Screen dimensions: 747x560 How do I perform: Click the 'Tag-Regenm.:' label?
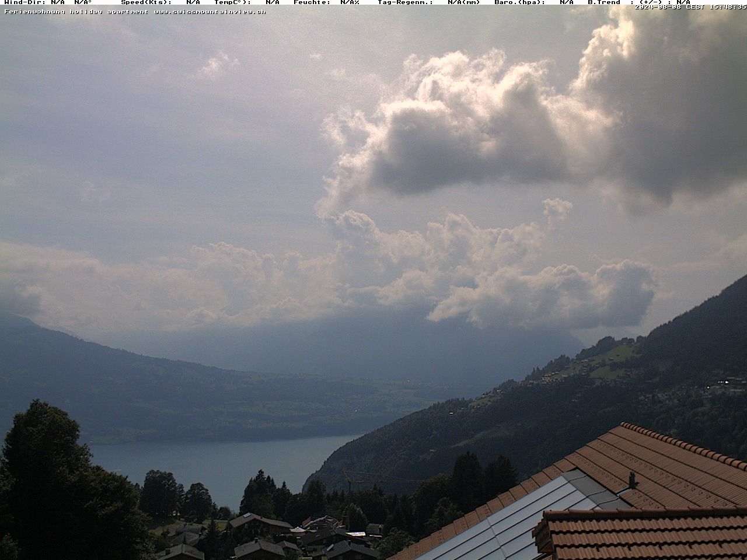(x=406, y=2)
